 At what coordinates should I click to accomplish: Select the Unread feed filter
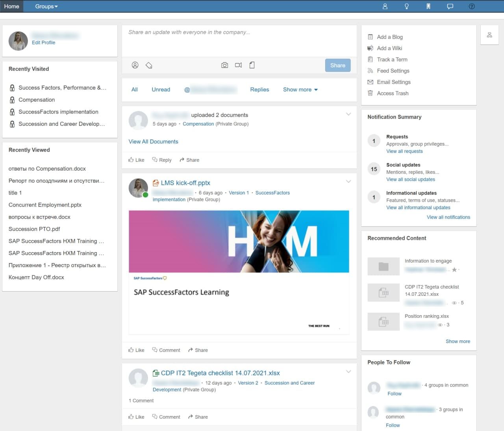tap(161, 90)
